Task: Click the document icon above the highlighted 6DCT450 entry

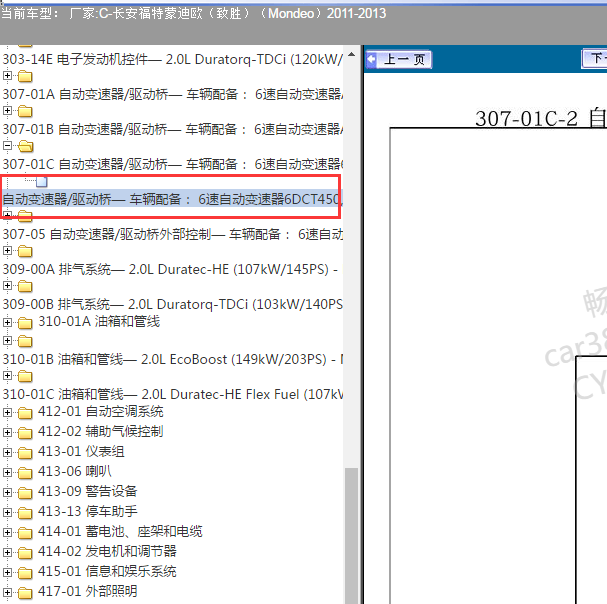Action: pos(42,181)
